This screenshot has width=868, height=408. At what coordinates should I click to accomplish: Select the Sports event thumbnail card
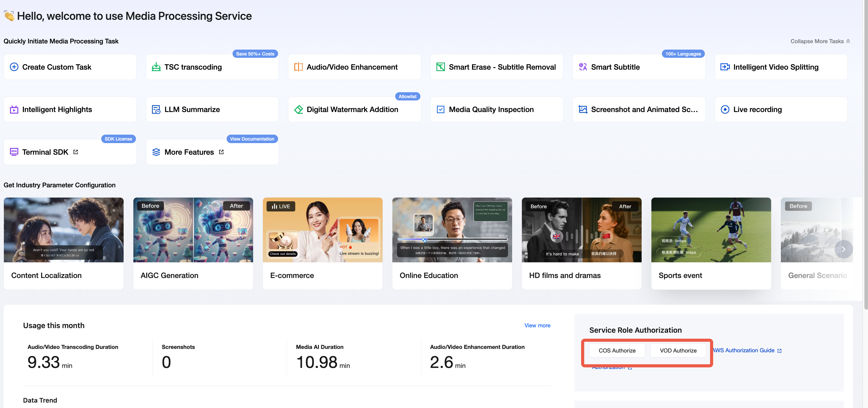click(x=711, y=243)
